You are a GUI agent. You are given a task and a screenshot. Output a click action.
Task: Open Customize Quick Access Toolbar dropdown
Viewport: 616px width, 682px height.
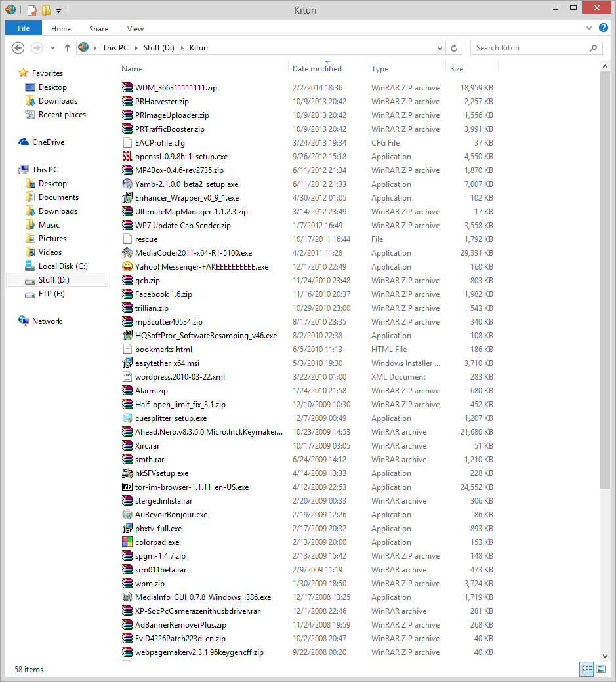[59, 10]
